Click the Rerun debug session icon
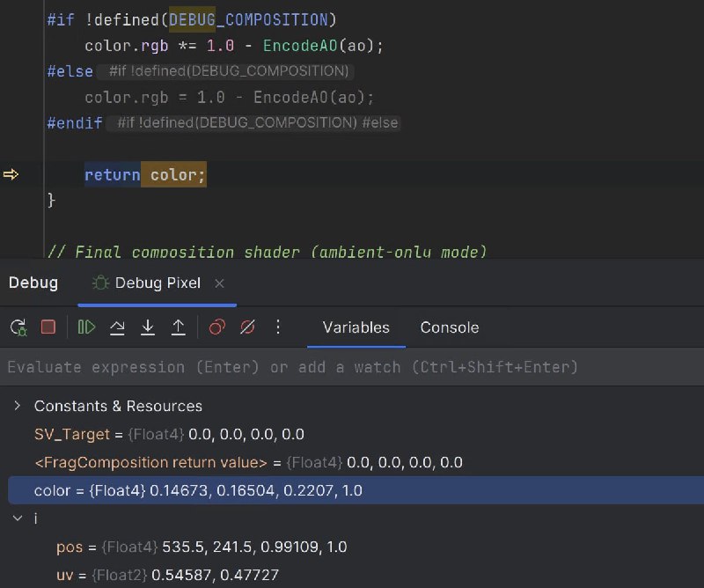704x588 pixels. click(x=18, y=327)
